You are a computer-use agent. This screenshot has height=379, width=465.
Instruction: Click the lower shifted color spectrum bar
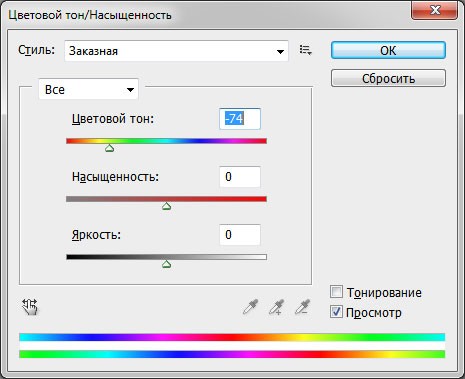[x=232, y=354]
